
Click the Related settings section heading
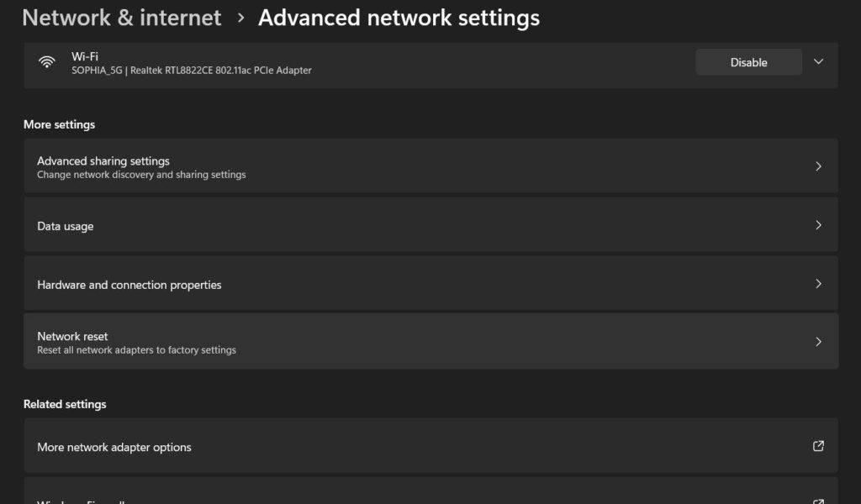pyautogui.click(x=65, y=404)
